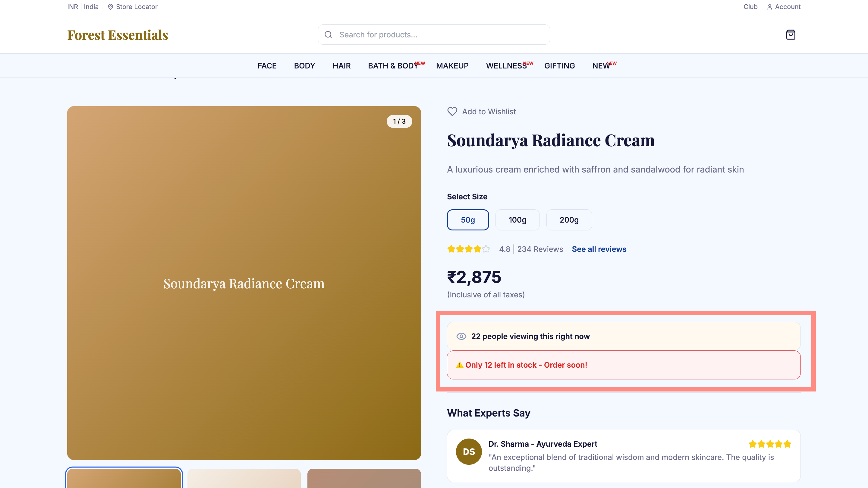
Task: Click the product rating stars
Action: (468, 249)
